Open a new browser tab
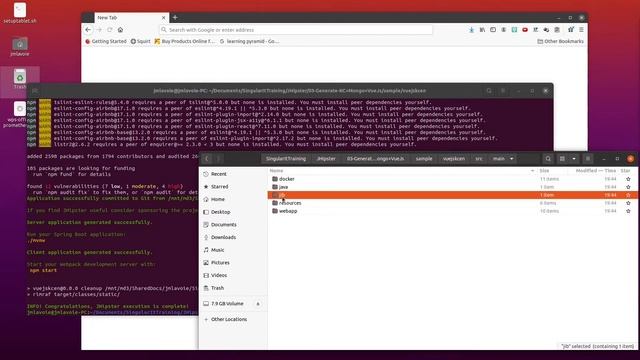 coord(175,18)
